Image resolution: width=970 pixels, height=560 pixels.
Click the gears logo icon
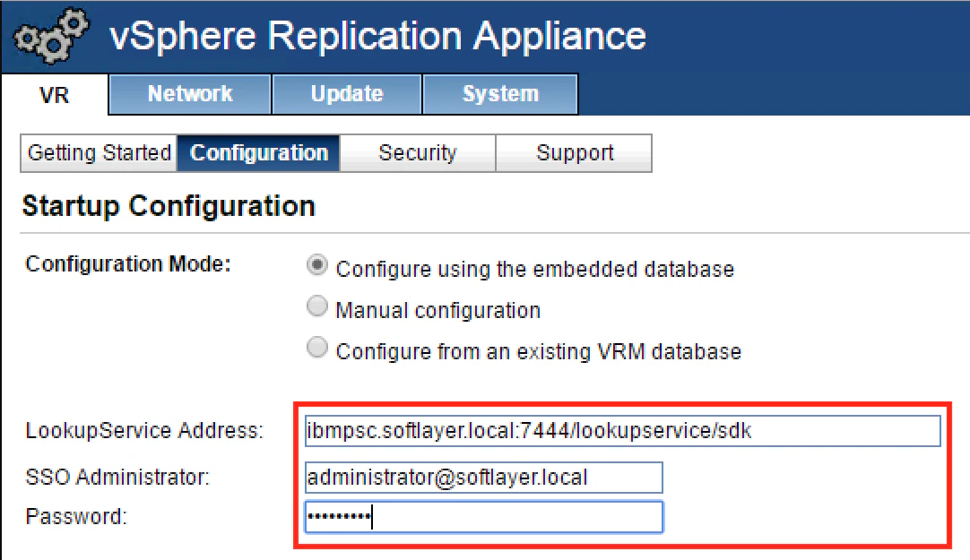pos(51,36)
